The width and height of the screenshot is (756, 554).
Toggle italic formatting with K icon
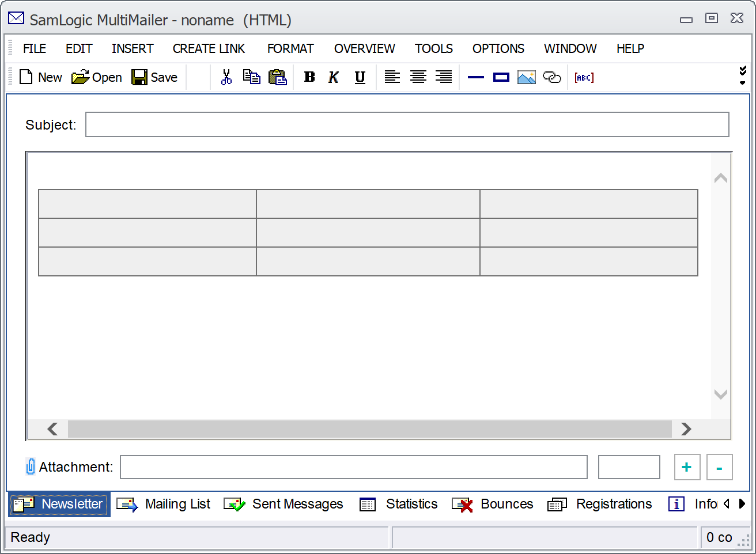tap(334, 77)
